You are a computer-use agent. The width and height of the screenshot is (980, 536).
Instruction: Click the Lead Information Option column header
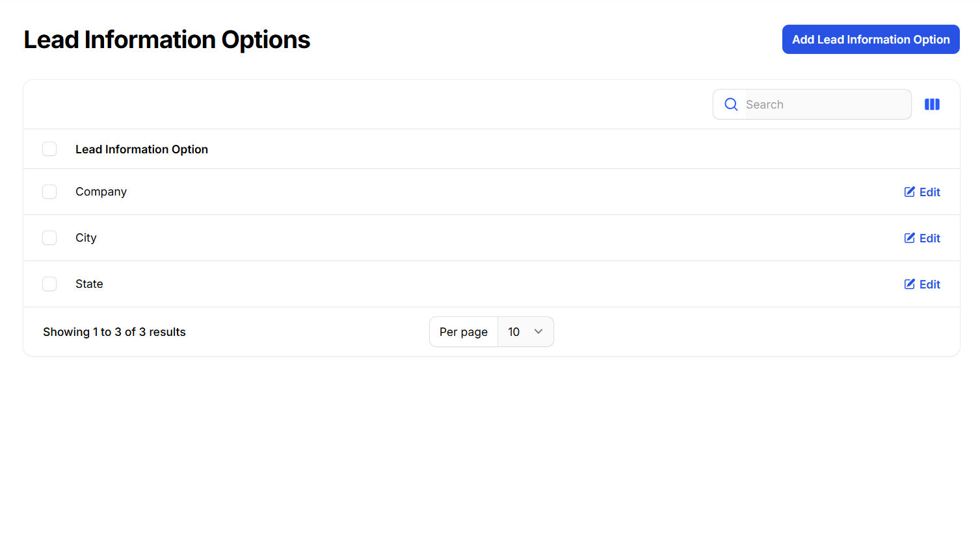click(142, 149)
